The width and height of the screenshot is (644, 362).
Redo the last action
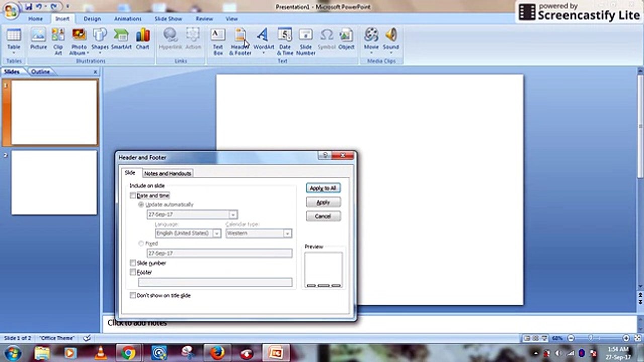pos(54,7)
